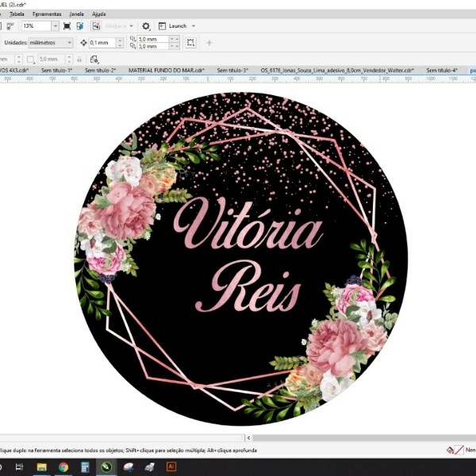This screenshot has height=476, width=476.
Task: Open Adobe Illustrator from the taskbar
Action: [x=171, y=467]
